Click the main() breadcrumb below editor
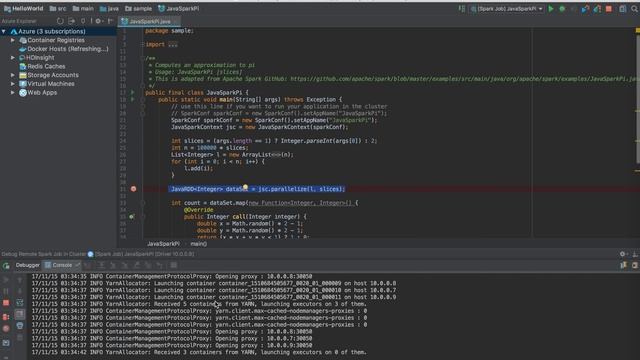Screen dimensions: 640x360 198,244
